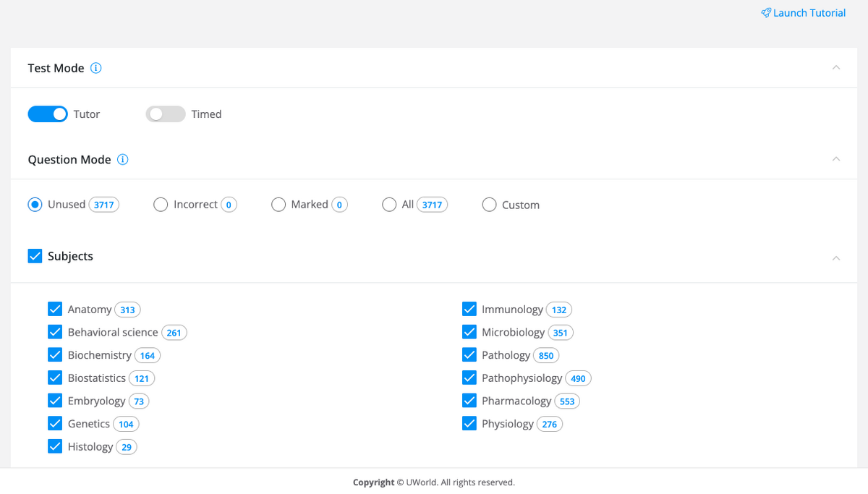
Task: Click the Microbiology subject label
Action: click(x=513, y=332)
